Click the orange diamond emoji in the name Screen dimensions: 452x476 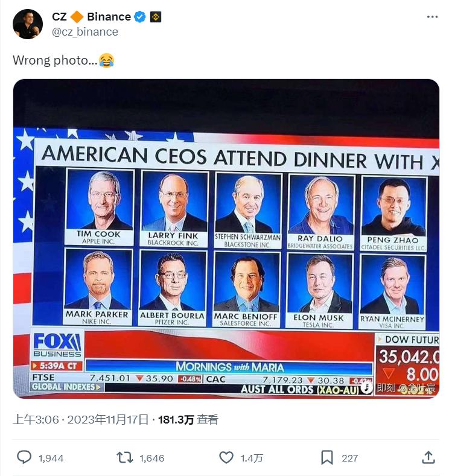[77, 17]
